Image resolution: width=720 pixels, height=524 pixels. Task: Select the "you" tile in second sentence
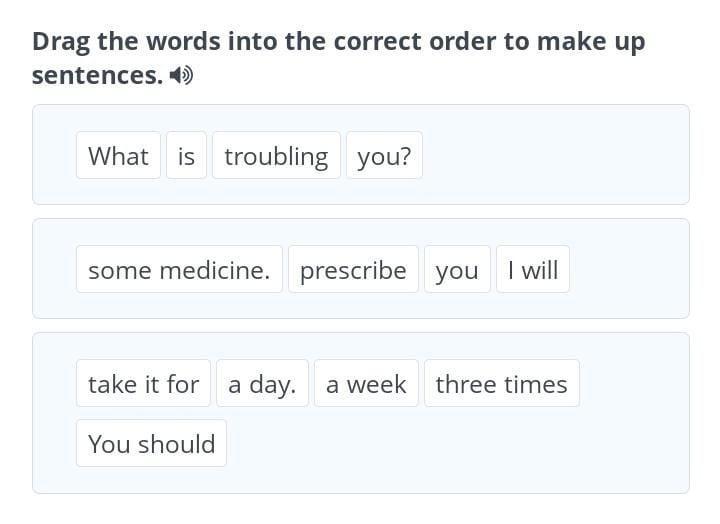[457, 269]
